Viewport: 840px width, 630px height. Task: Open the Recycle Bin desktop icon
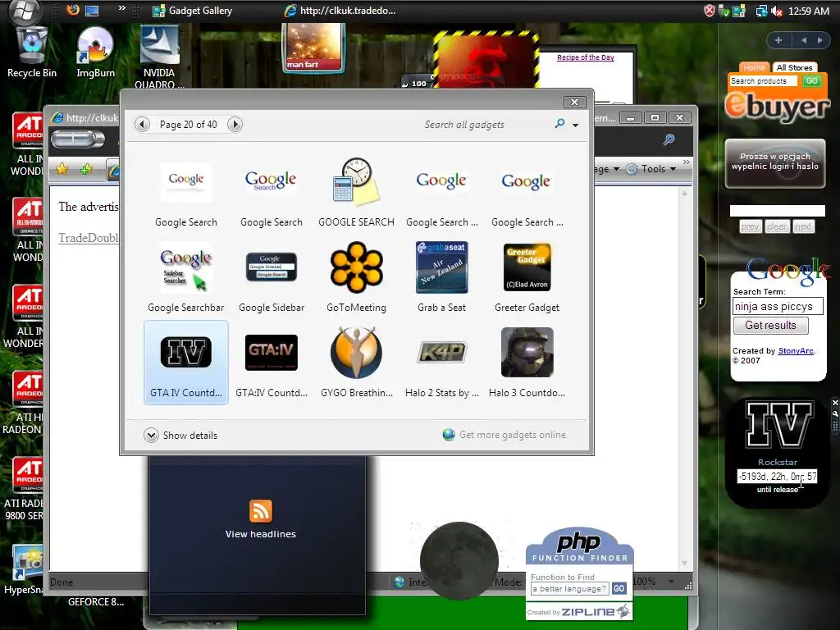(x=32, y=52)
